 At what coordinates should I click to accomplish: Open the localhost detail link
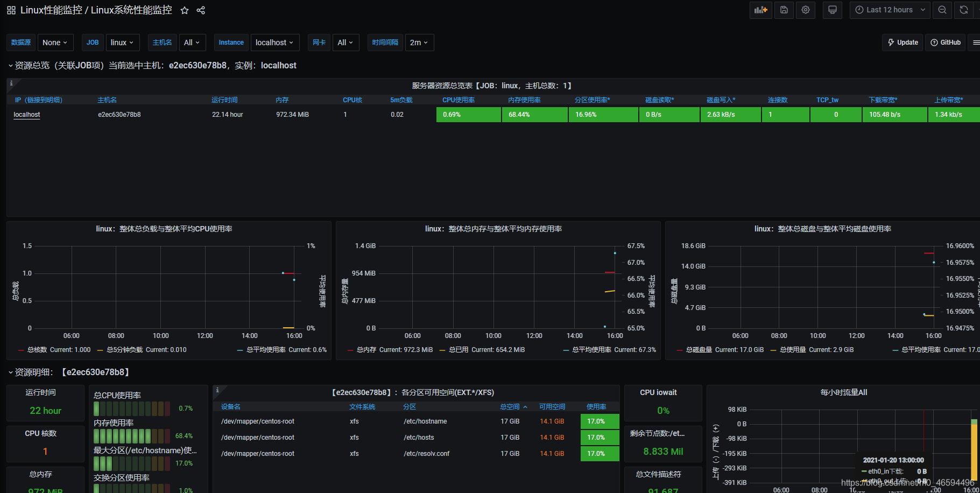pos(27,115)
